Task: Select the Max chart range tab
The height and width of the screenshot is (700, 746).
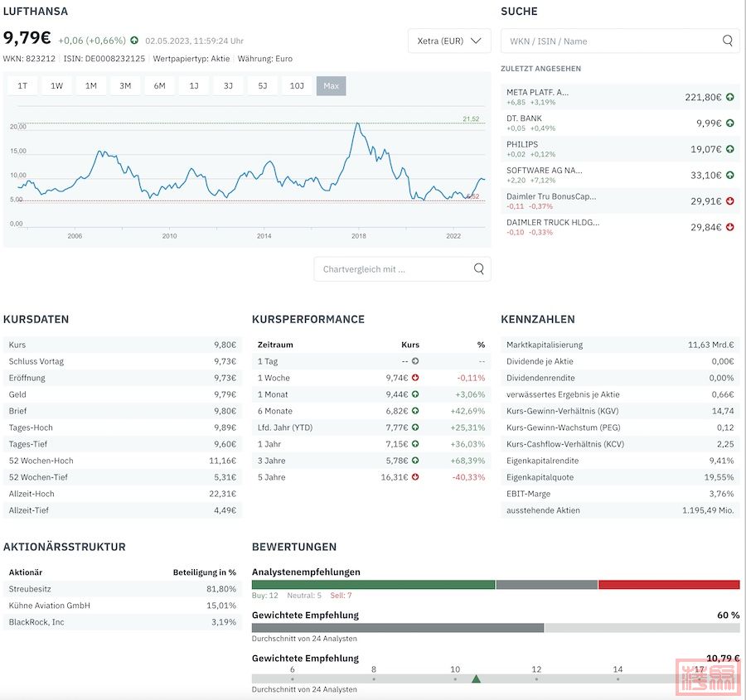Action: 331,86
